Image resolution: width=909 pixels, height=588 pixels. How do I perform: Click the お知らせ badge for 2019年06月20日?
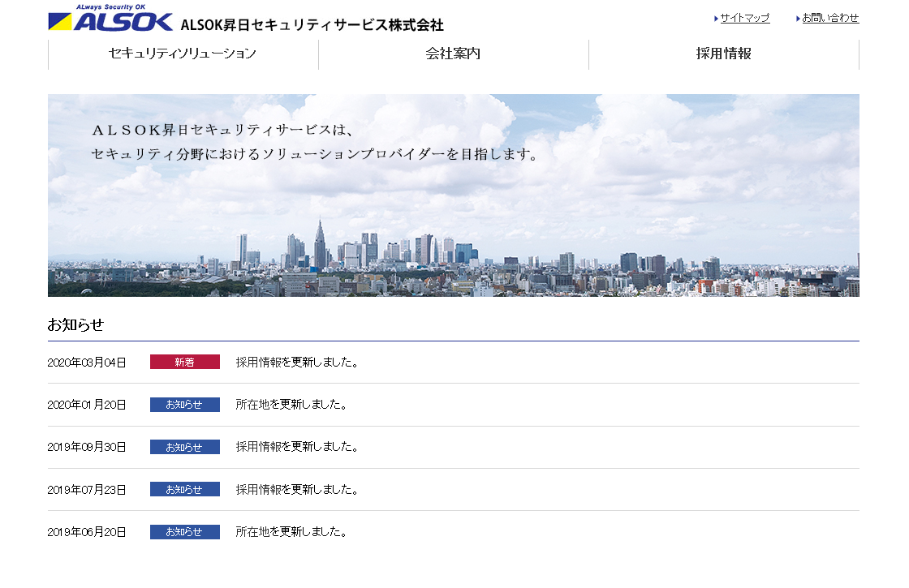185,532
